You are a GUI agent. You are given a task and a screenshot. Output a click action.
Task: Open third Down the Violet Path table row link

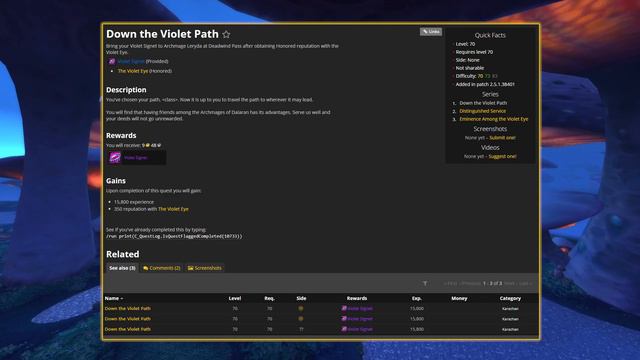click(128, 329)
